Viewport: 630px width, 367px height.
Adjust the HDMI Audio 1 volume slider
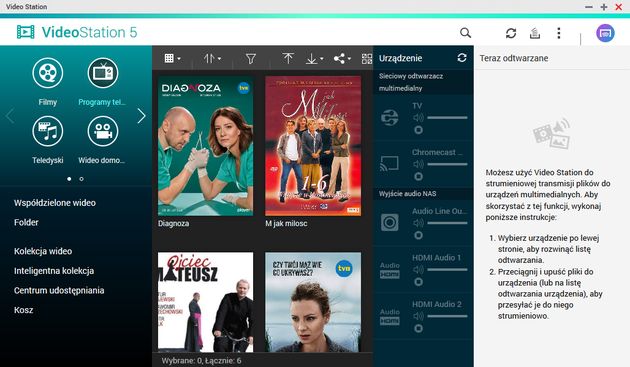click(x=447, y=270)
